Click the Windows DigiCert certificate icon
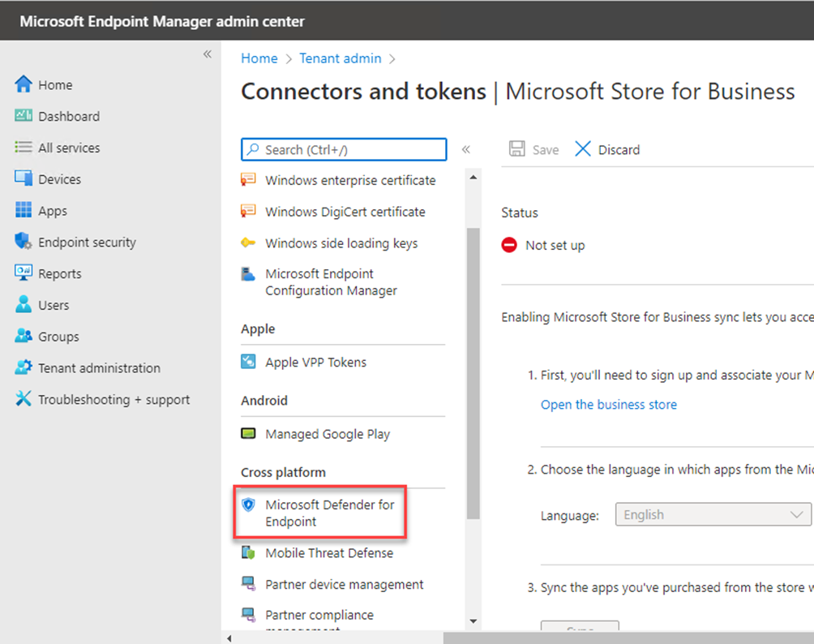Viewport: 814px width, 644px height. coord(248,212)
